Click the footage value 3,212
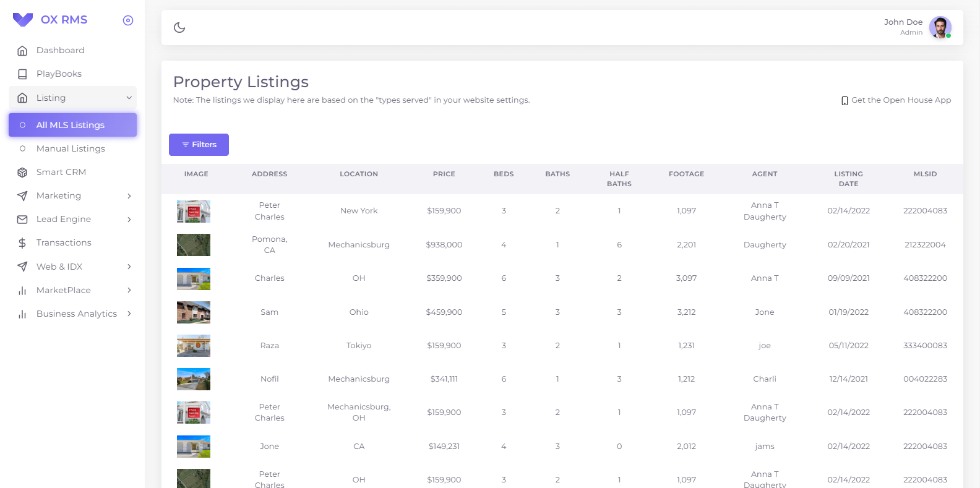The height and width of the screenshot is (488, 980). tap(686, 312)
